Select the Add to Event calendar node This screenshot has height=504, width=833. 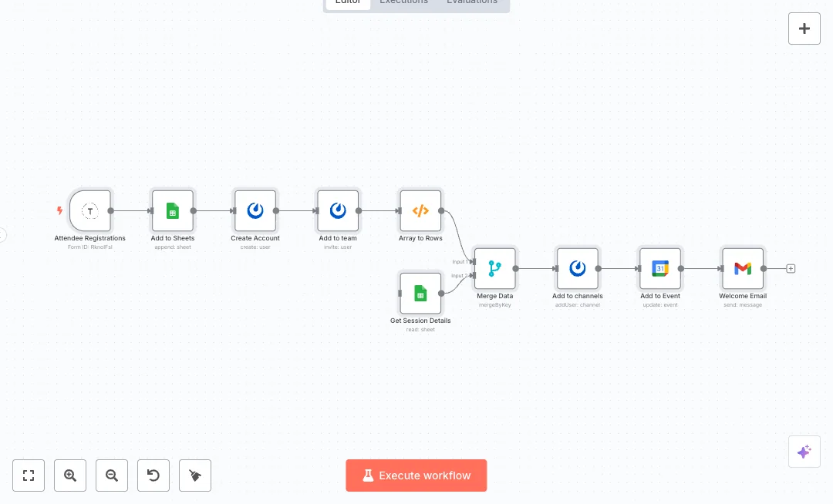[x=660, y=268]
